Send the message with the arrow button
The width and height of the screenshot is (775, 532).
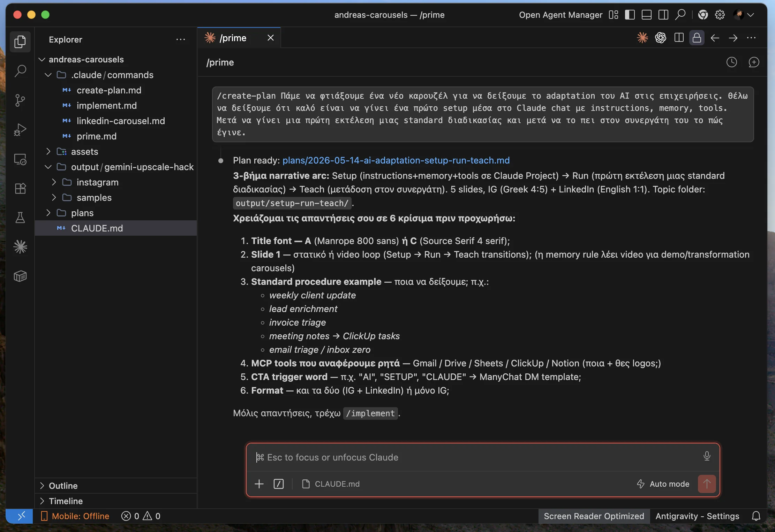coord(707,484)
